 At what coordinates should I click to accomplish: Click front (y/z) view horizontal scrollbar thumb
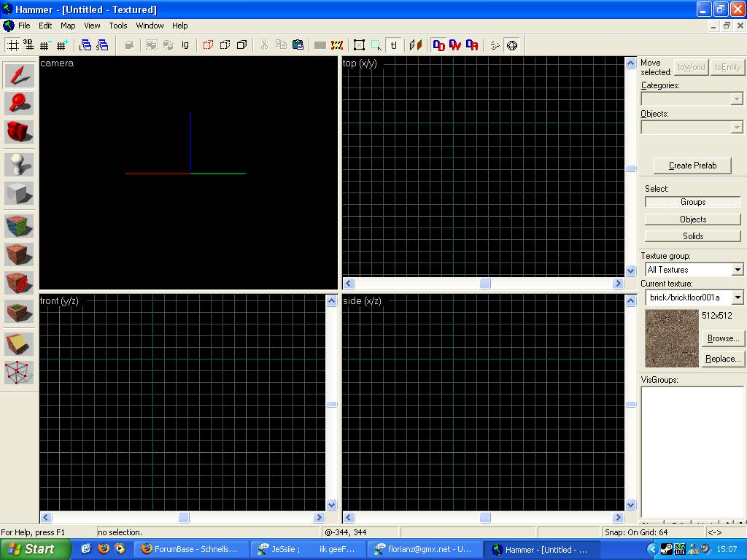[184, 517]
